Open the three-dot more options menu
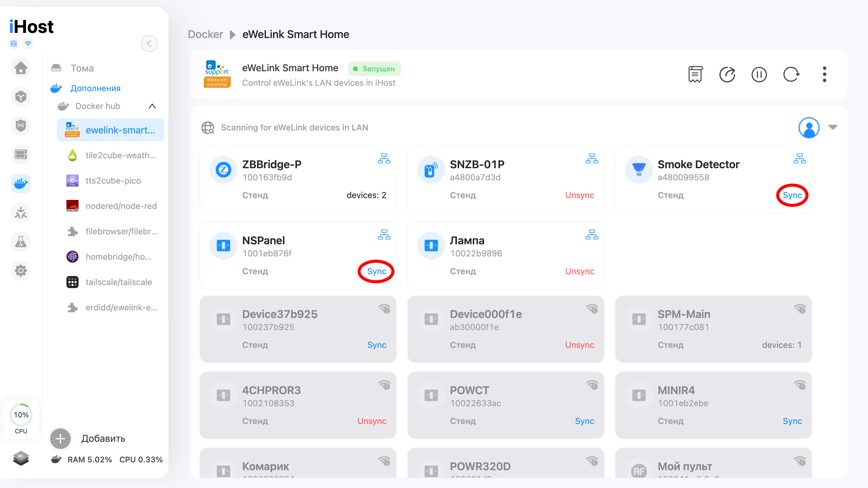868x488 pixels. point(824,74)
